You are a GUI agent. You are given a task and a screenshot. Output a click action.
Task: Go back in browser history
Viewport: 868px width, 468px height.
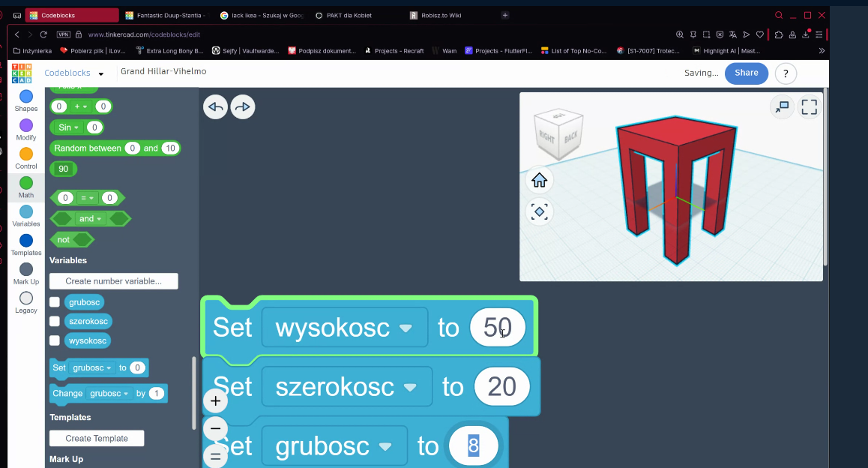pyautogui.click(x=17, y=34)
